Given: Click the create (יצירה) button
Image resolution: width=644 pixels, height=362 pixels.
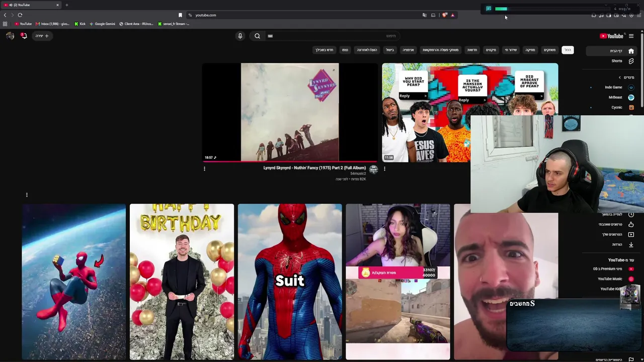Looking at the screenshot, I should [x=42, y=36].
